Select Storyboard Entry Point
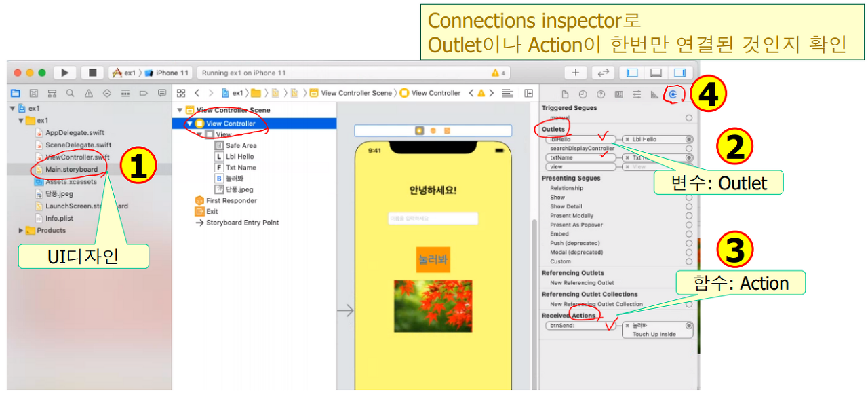 coord(242,222)
